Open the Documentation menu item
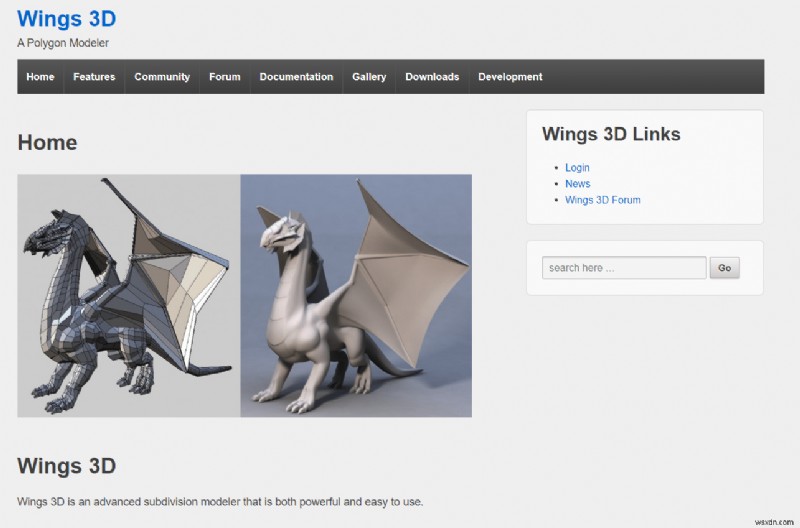The image size is (800, 528). click(296, 77)
